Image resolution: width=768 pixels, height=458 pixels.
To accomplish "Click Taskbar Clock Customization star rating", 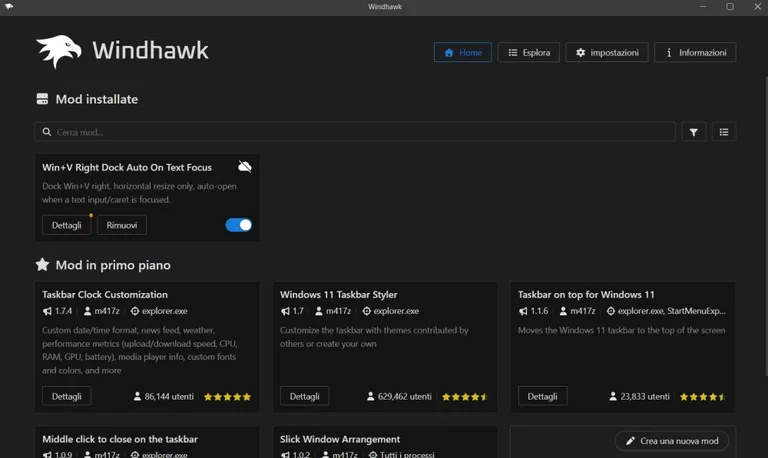I will coord(227,397).
